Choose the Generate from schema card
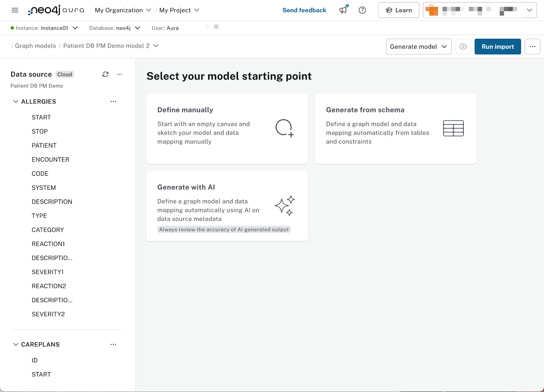 pos(396,129)
